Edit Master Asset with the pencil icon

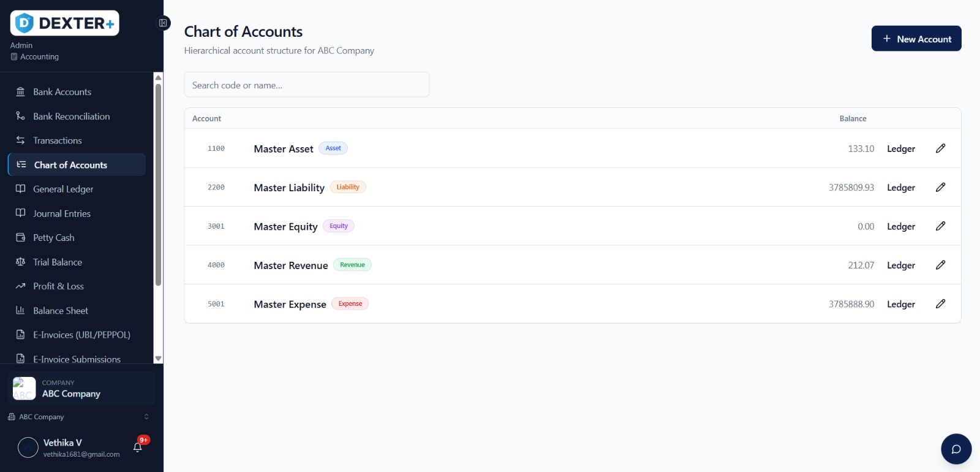[941, 148]
